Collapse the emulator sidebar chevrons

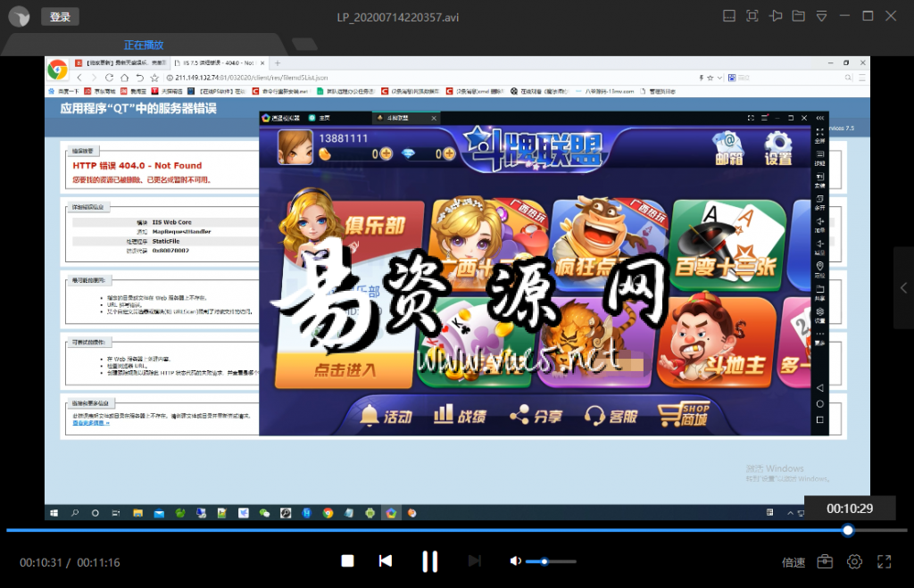pyautogui.click(x=819, y=118)
